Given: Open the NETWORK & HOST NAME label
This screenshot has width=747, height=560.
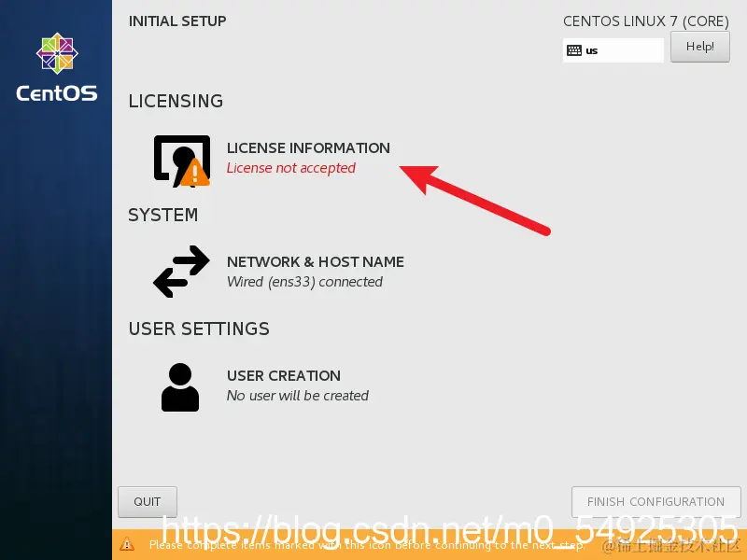Looking at the screenshot, I should pos(316,262).
